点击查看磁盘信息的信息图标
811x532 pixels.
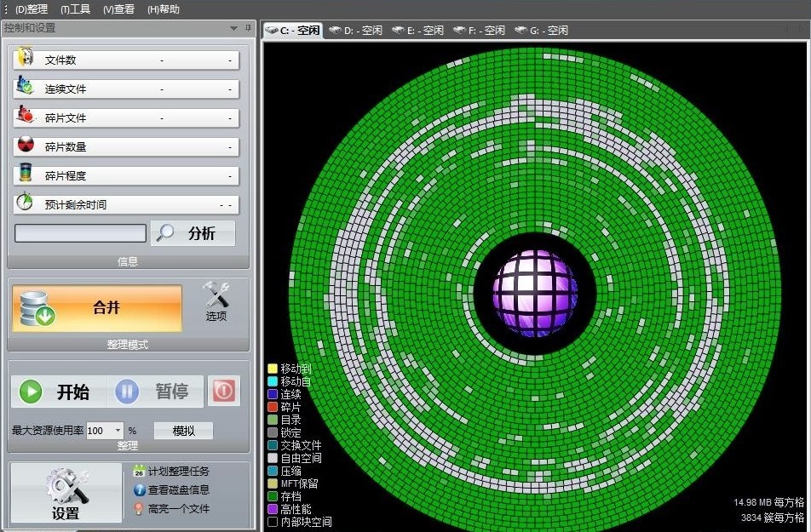pos(138,489)
